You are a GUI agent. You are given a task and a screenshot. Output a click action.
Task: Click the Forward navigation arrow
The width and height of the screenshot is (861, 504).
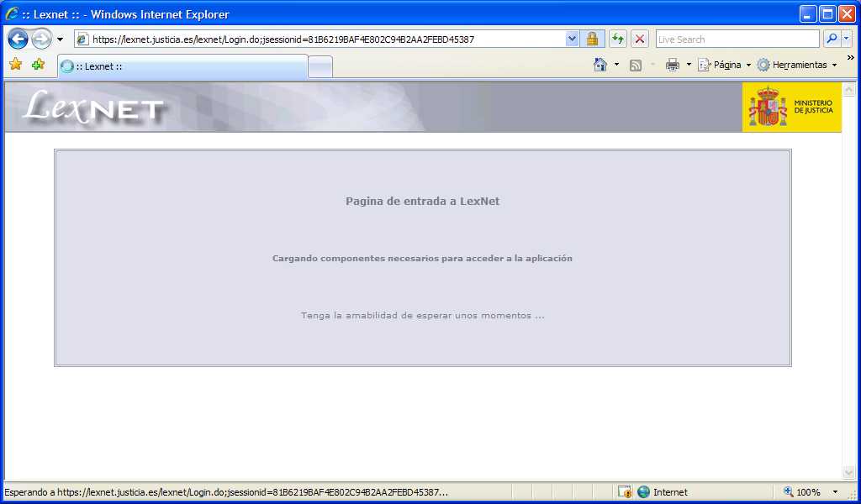[40, 39]
